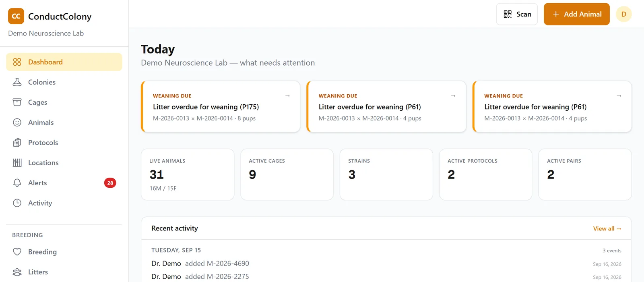Click the QR code scan icon
Viewport: 644px width, 282px height.
tap(508, 14)
